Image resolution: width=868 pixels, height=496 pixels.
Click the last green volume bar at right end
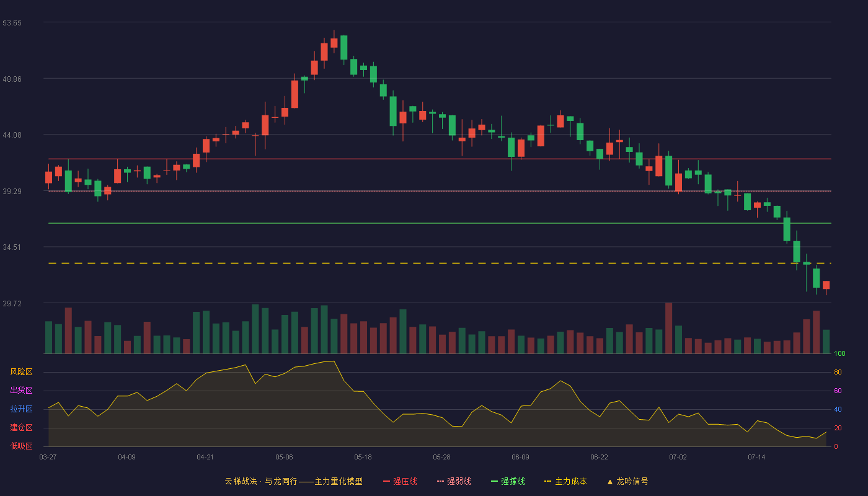(x=826, y=342)
